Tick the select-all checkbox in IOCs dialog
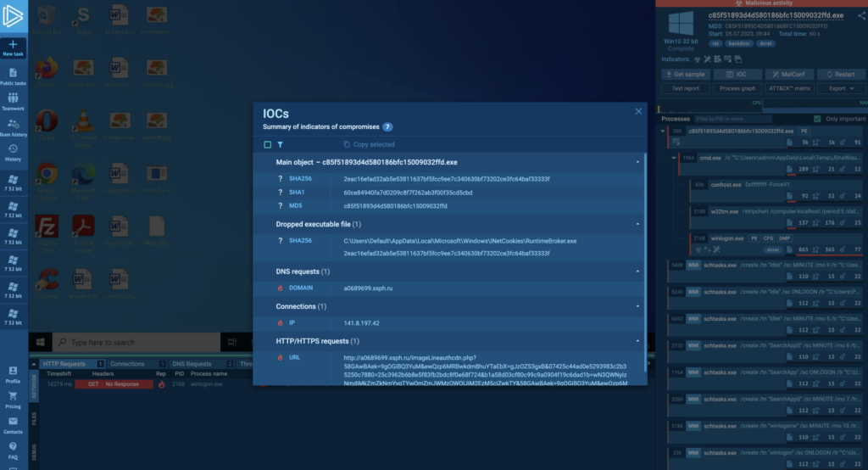Image resolution: width=868 pixels, height=470 pixels. point(268,145)
